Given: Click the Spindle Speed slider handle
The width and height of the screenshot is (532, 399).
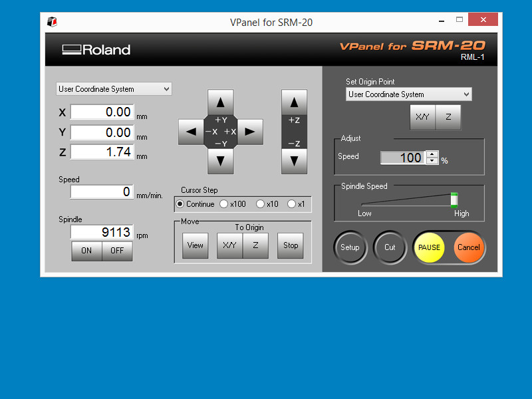Looking at the screenshot, I should coord(454,200).
